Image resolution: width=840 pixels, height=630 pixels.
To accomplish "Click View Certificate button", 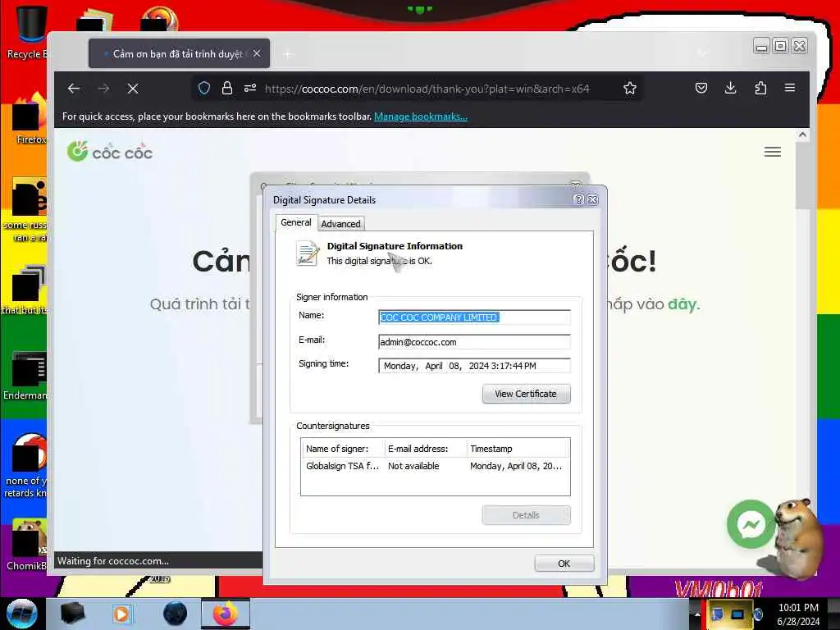I will [526, 394].
